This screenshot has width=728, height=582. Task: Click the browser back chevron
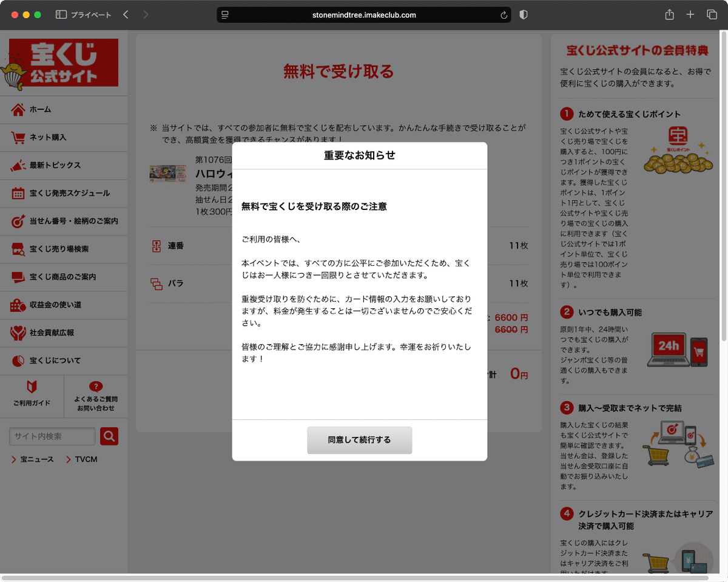coord(126,13)
